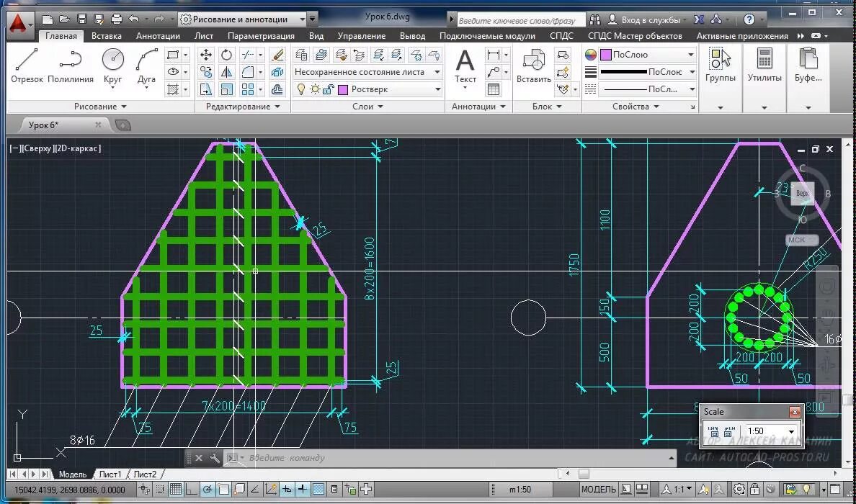Activate the Copy tool

[x=206, y=71]
